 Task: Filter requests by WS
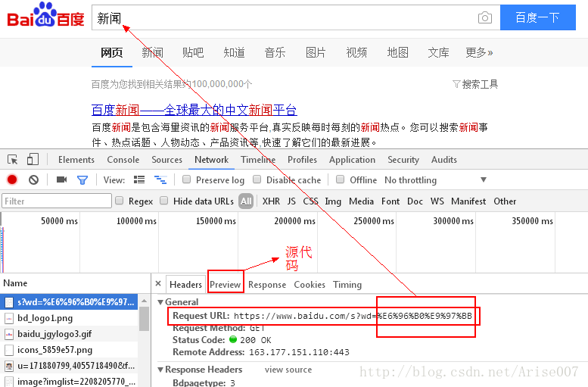point(437,201)
